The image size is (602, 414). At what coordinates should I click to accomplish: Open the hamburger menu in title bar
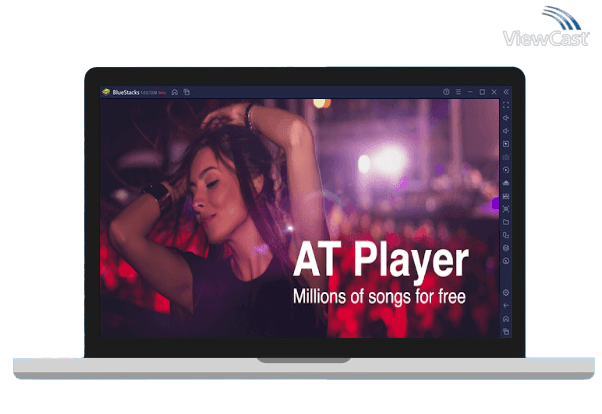[458, 92]
